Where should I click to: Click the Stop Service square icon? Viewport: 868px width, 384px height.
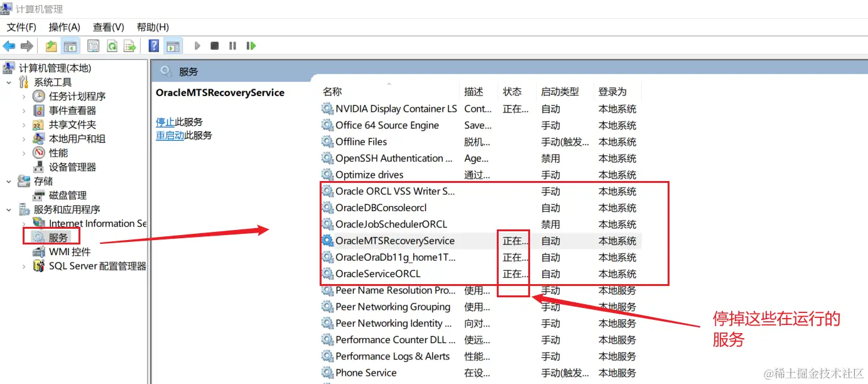coord(215,46)
